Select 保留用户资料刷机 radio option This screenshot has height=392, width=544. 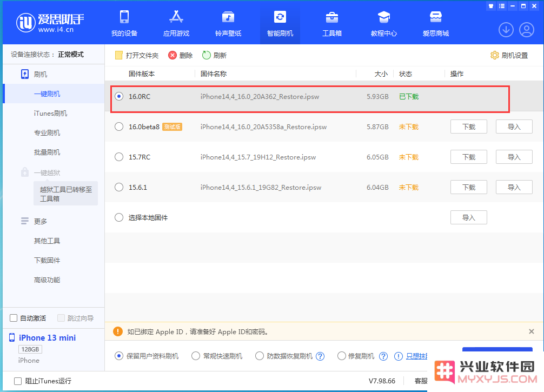click(119, 356)
